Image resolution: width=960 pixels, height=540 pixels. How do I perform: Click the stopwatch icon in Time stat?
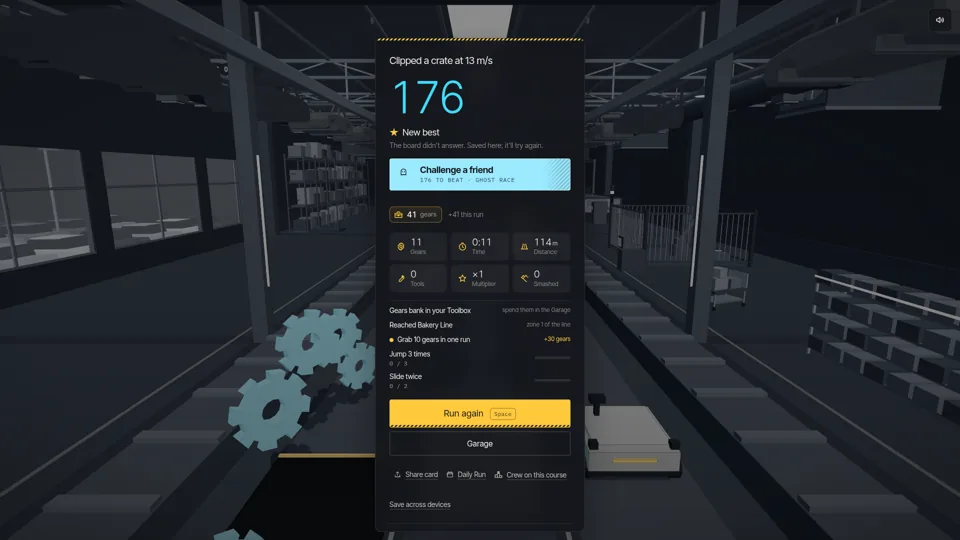coord(462,246)
